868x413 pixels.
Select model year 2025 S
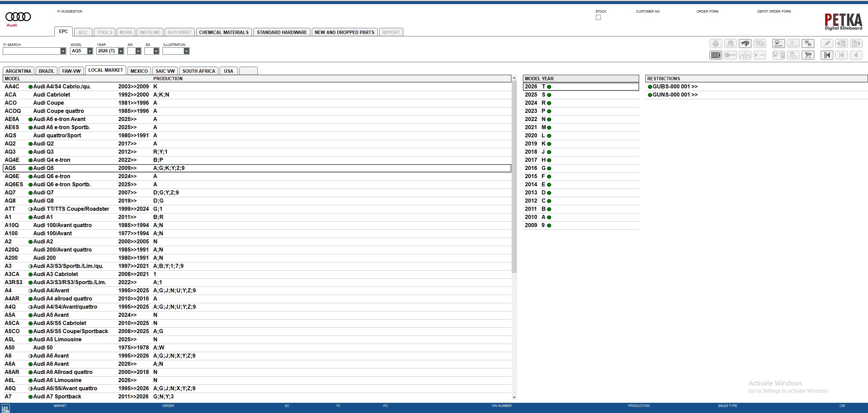point(581,94)
